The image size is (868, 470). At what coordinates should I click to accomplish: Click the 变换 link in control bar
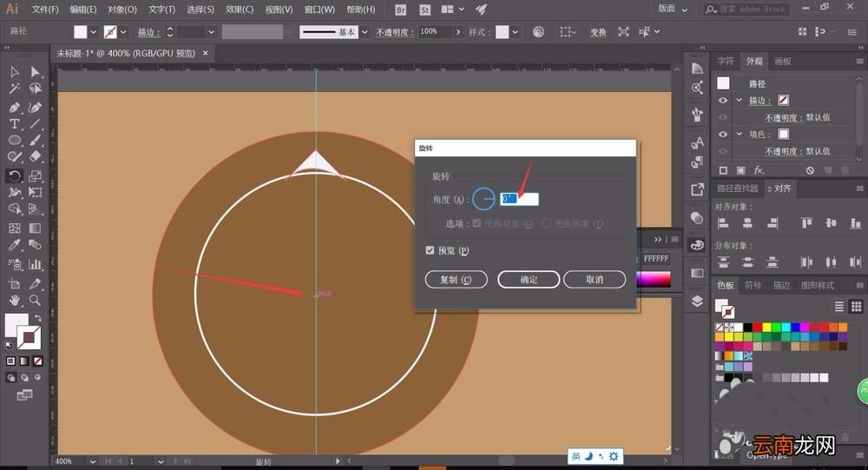coord(598,32)
